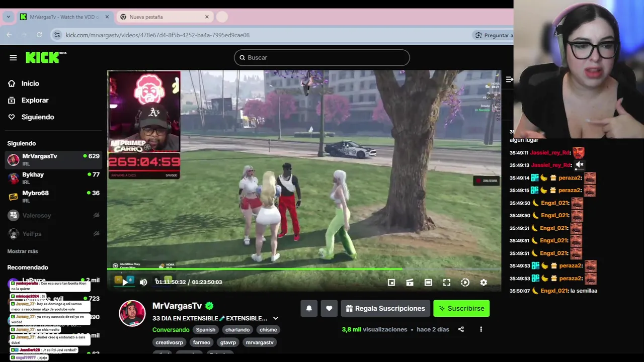
Task: Select Mybro68 in the followed channels list
Action: point(53,196)
